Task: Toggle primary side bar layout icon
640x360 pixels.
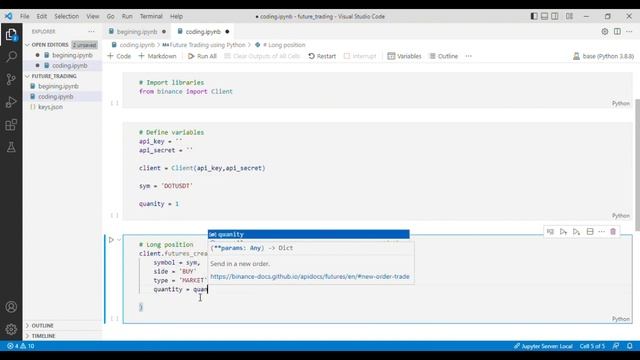Action: click(534, 16)
